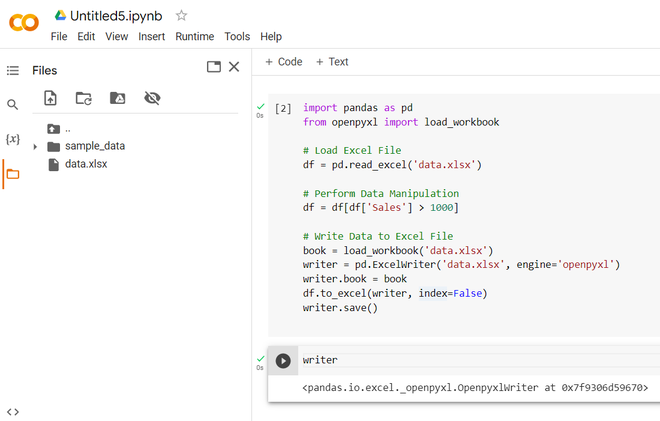The image size is (660, 421).
Task: Add a new Code cell
Action: point(283,62)
